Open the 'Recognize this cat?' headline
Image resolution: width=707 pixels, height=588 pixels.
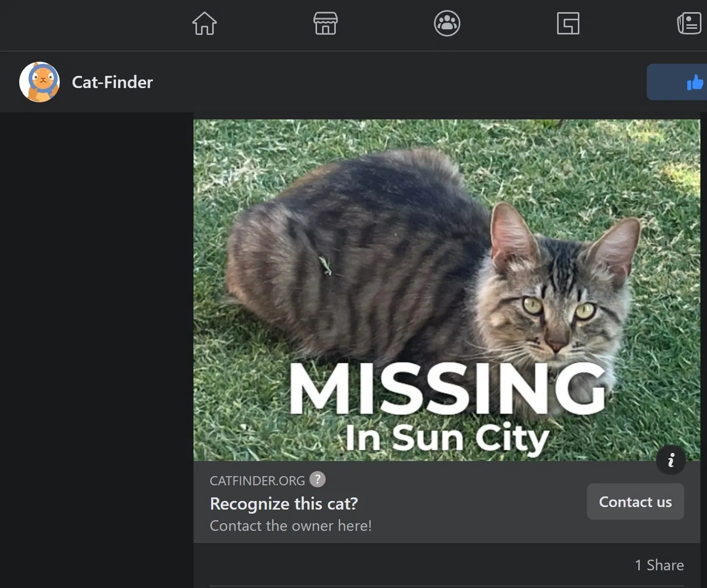[284, 503]
